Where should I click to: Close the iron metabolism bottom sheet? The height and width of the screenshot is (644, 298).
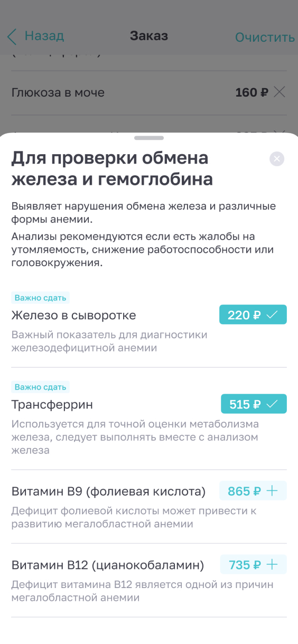tap(277, 158)
